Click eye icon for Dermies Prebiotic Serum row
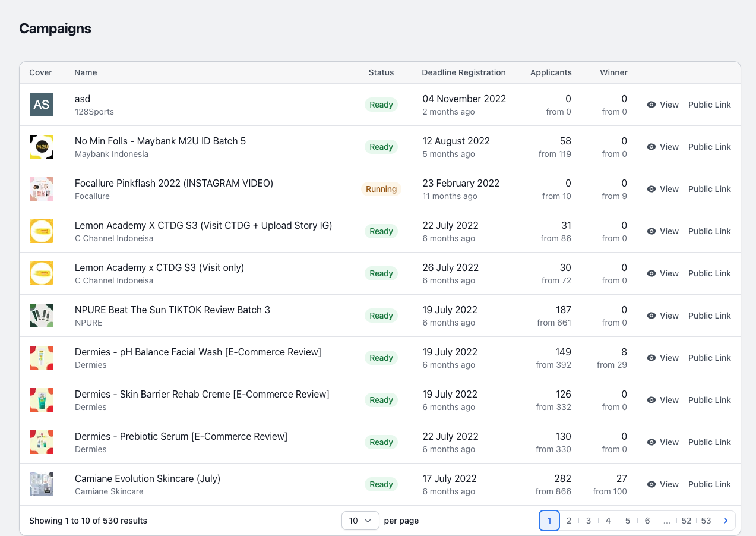The height and width of the screenshot is (536, 756). (x=651, y=442)
